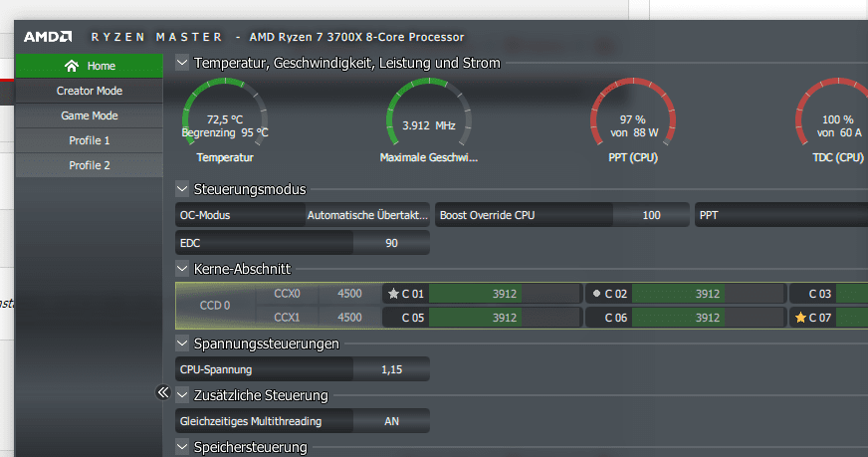Click the C 03 core label

point(820,294)
